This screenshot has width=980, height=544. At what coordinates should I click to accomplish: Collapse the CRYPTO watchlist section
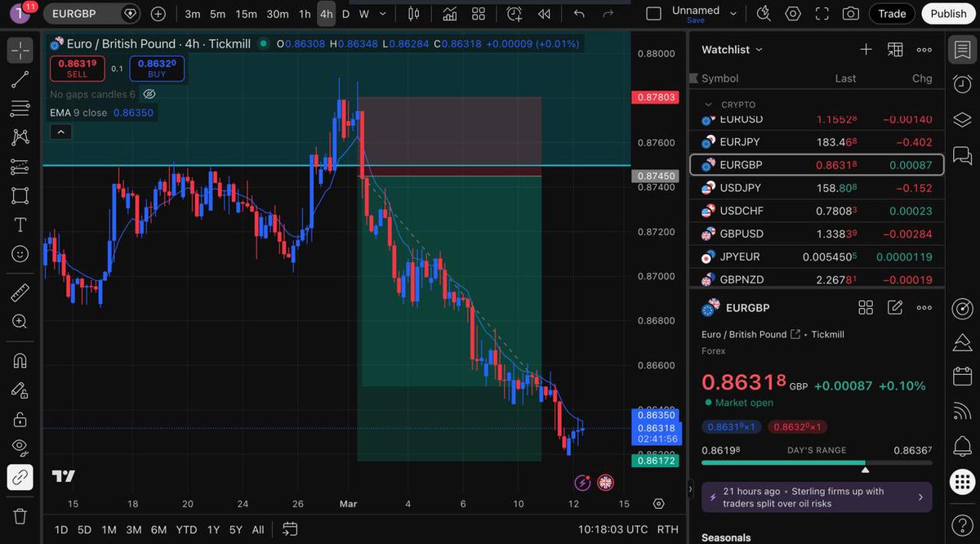click(x=708, y=105)
